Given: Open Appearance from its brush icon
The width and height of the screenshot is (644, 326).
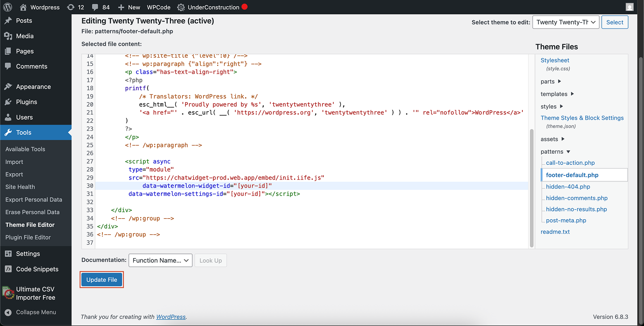Looking at the screenshot, I should tap(8, 86).
